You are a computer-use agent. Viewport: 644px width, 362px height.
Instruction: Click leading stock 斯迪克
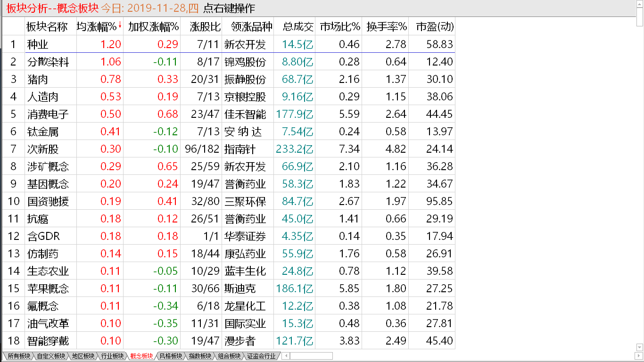pos(240,288)
